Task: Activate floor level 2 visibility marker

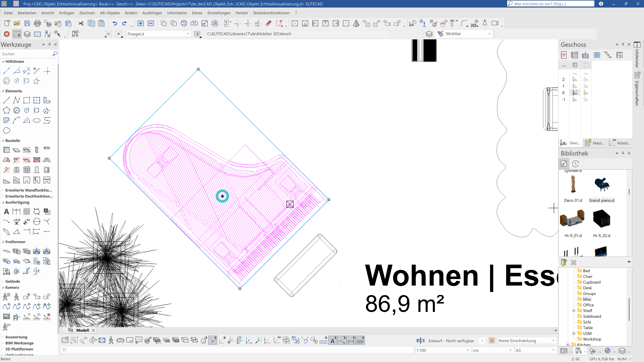Action: pyautogui.click(x=575, y=79)
